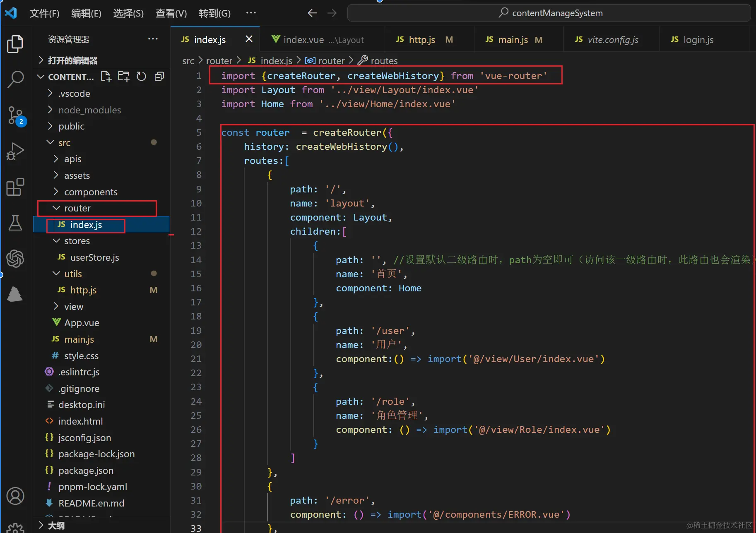
Task: Open the Testing beaker panel
Action: (x=15, y=223)
